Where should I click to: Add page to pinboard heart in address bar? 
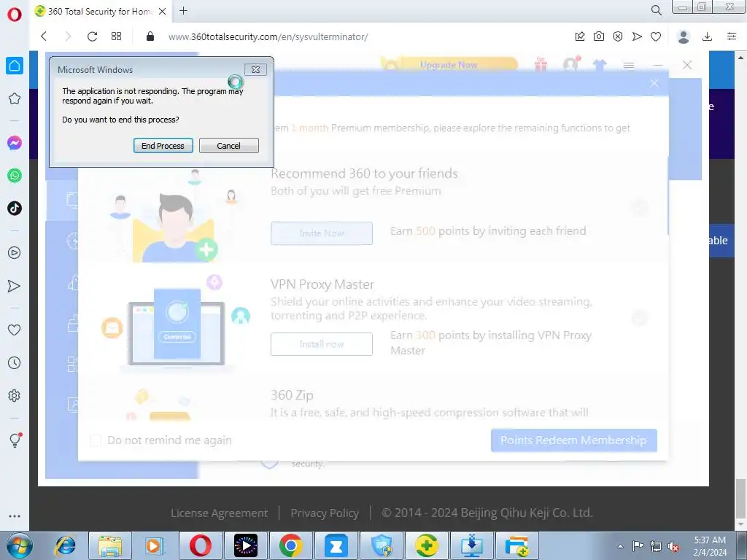tap(656, 36)
